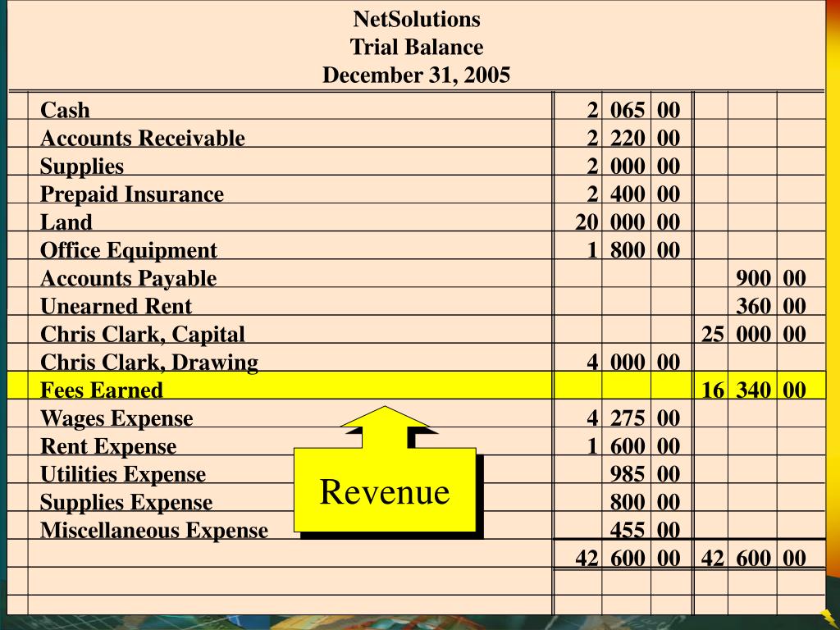
Task: Select Prepaid Insurance amount 2 400 00
Action: click(x=633, y=194)
